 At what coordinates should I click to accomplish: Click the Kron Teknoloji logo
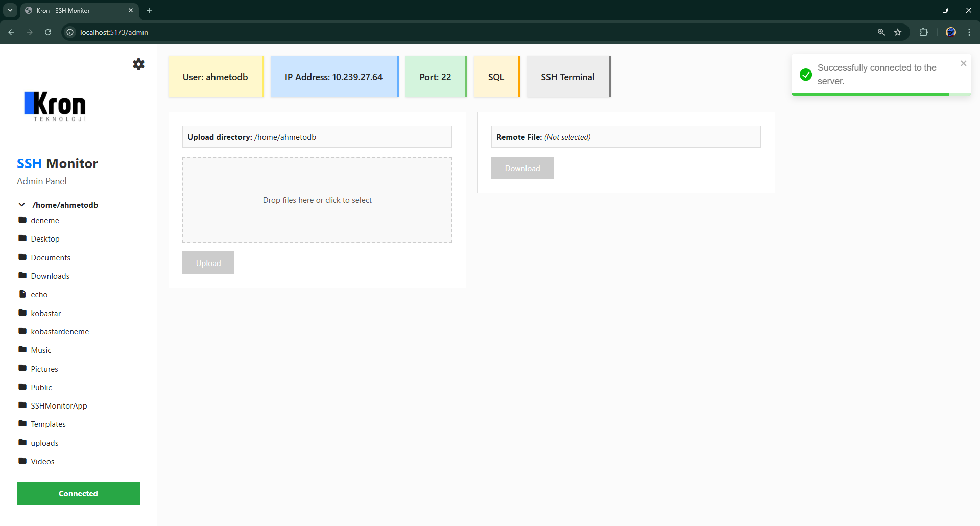(x=55, y=106)
